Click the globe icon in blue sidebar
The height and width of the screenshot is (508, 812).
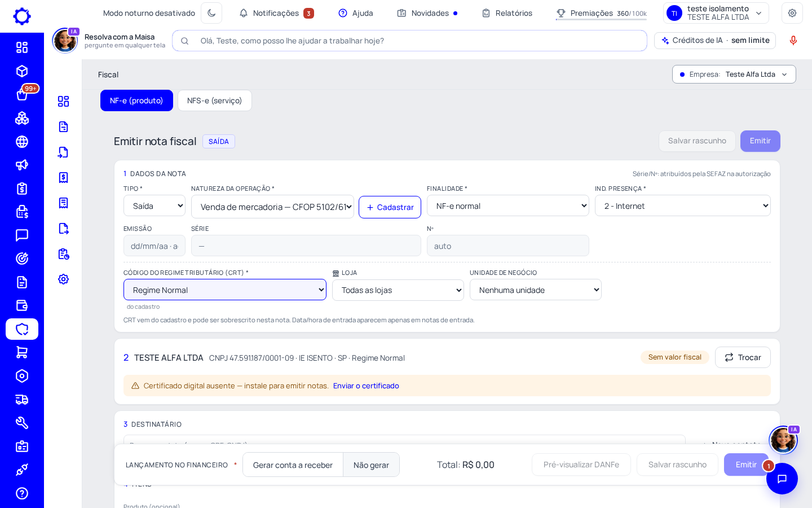click(x=22, y=142)
